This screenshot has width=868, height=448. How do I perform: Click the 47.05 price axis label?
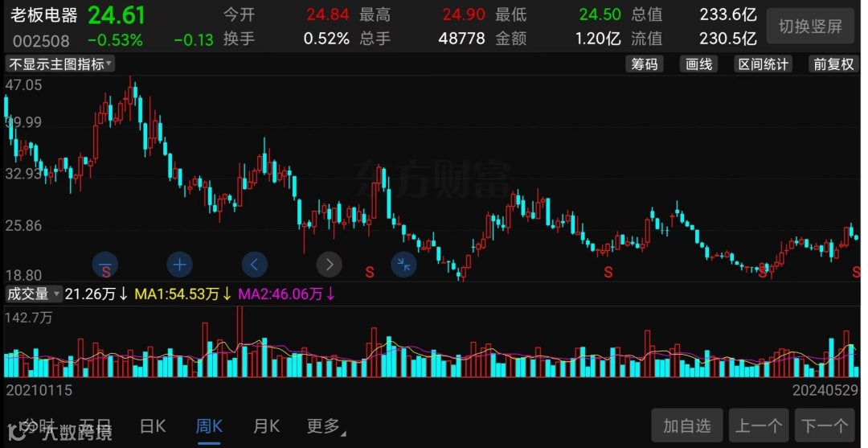pos(24,85)
